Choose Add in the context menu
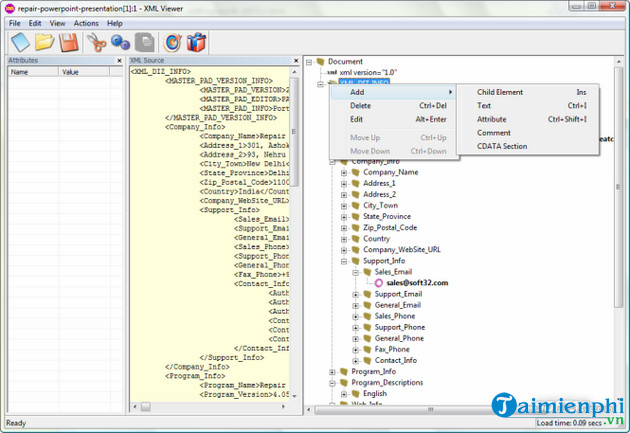This screenshot has height=433, width=630. coord(393,92)
